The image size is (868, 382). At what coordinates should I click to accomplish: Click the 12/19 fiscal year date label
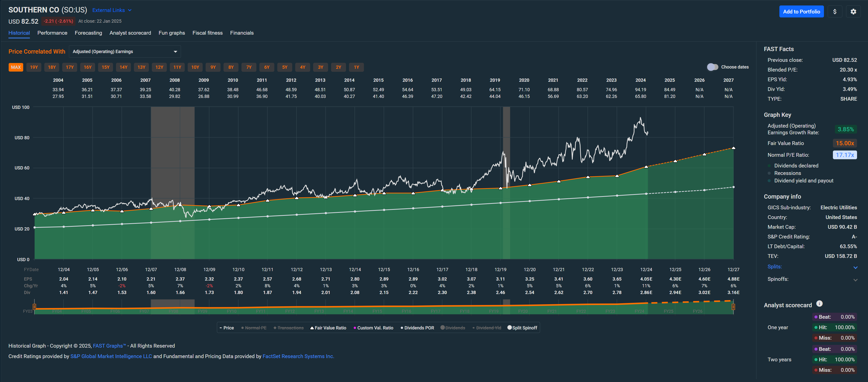click(500, 269)
